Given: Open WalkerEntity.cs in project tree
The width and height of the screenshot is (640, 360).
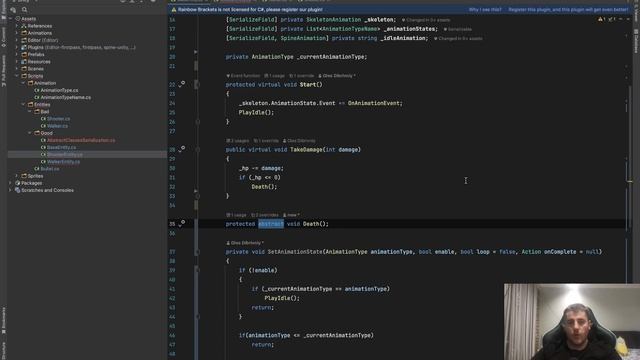Looking at the screenshot, I should pos(63,162).
